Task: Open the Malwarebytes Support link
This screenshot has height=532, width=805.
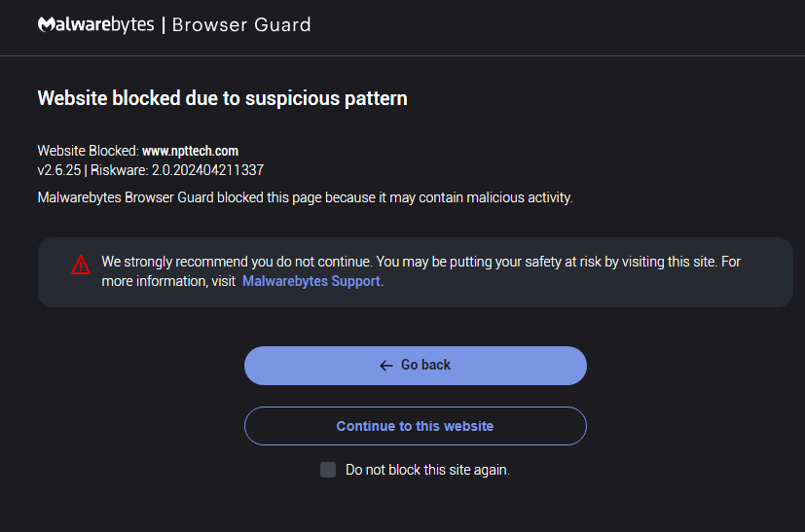Action: click(312, 281)
